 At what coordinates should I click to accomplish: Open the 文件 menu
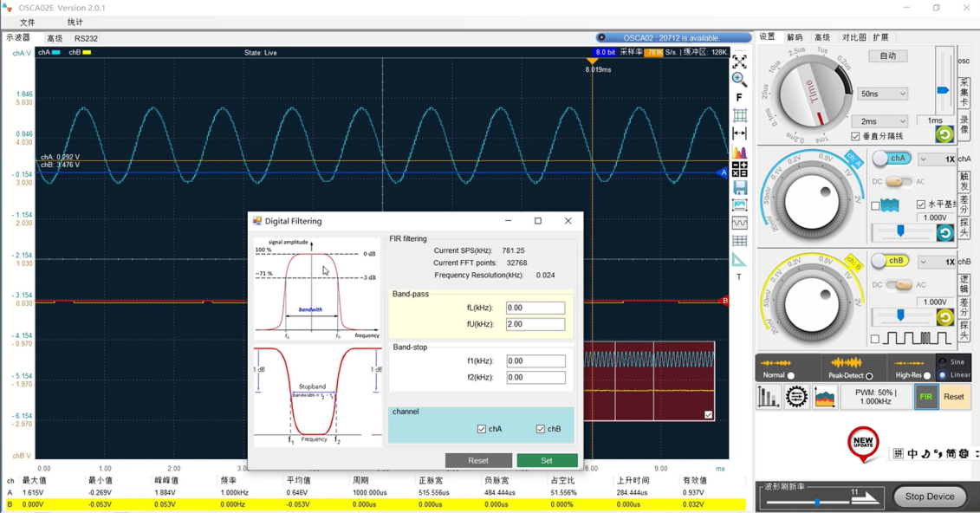click(x=27, y=23)
